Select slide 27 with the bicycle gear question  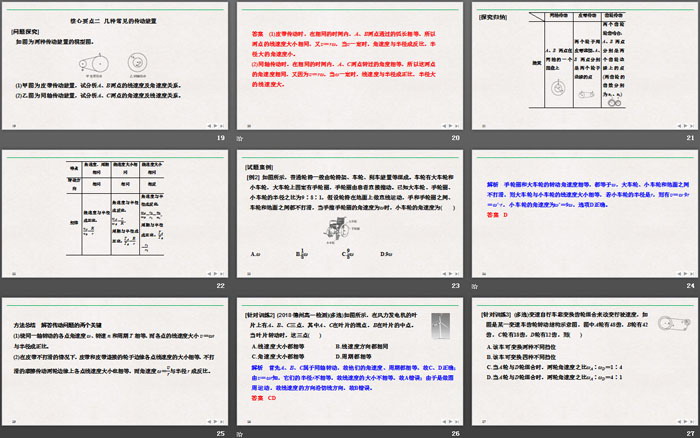pos(584,357)
